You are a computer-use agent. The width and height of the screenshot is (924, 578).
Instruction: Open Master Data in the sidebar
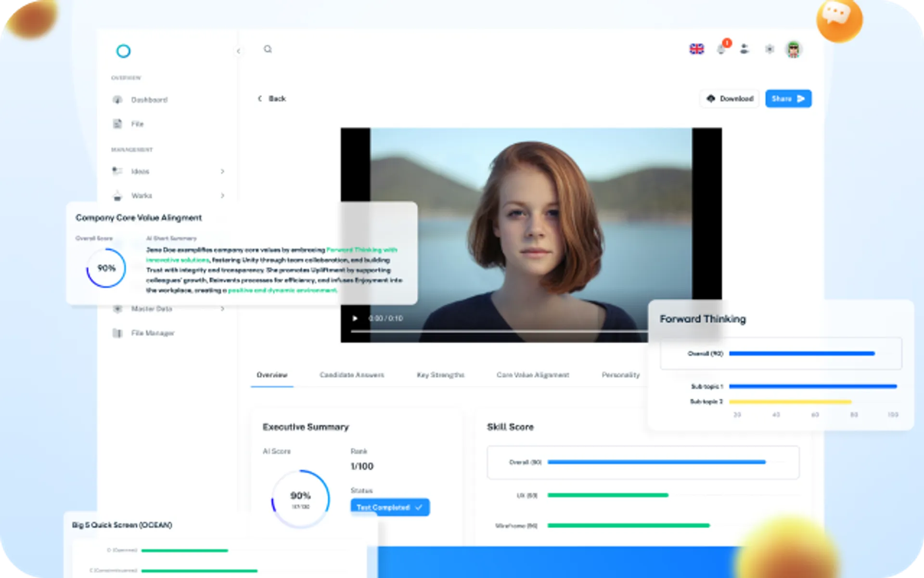coord(152,309)
